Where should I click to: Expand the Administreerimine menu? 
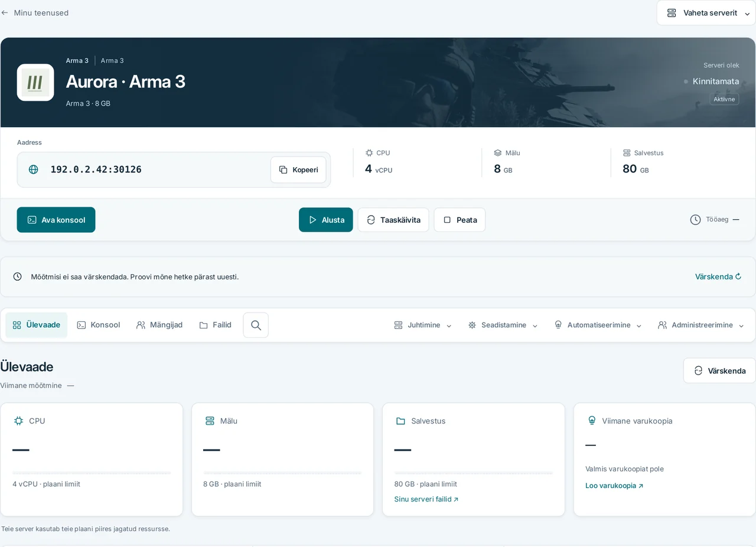[701, 325]
